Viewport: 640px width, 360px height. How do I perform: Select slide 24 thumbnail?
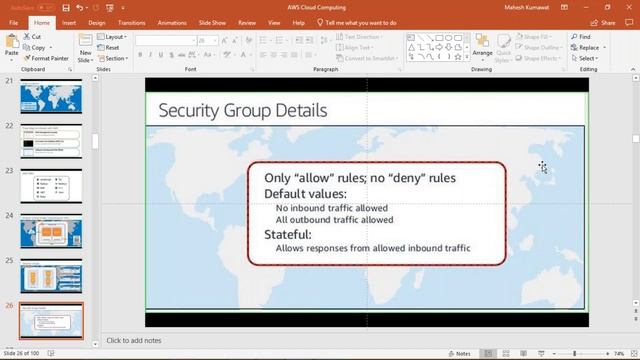click(x=51, y=231)
